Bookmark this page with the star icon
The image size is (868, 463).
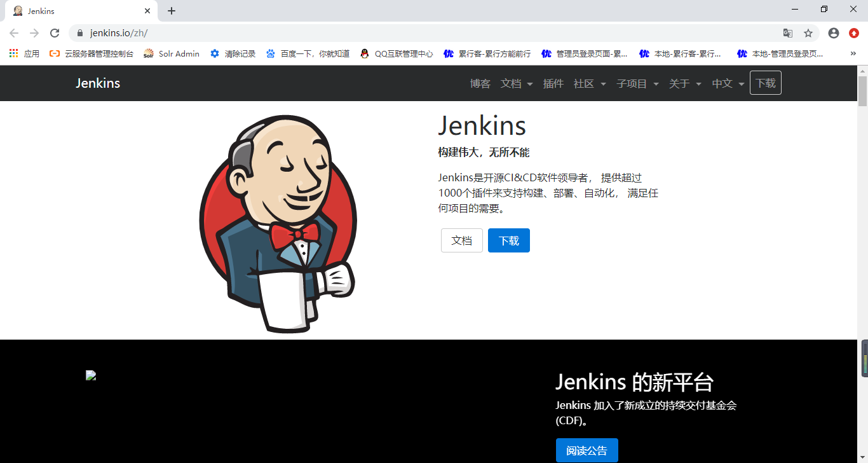click(x=808, y=33)
